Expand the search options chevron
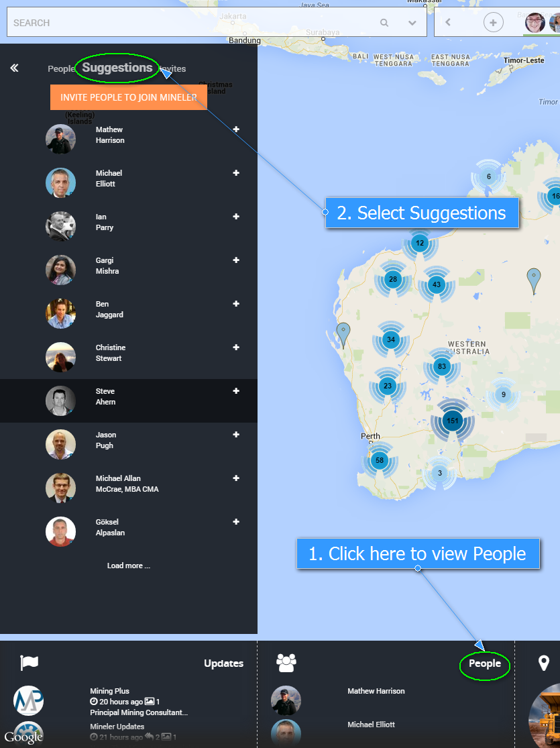The height and width of the screenshot is (748, 560). click(x=412, y=23)
